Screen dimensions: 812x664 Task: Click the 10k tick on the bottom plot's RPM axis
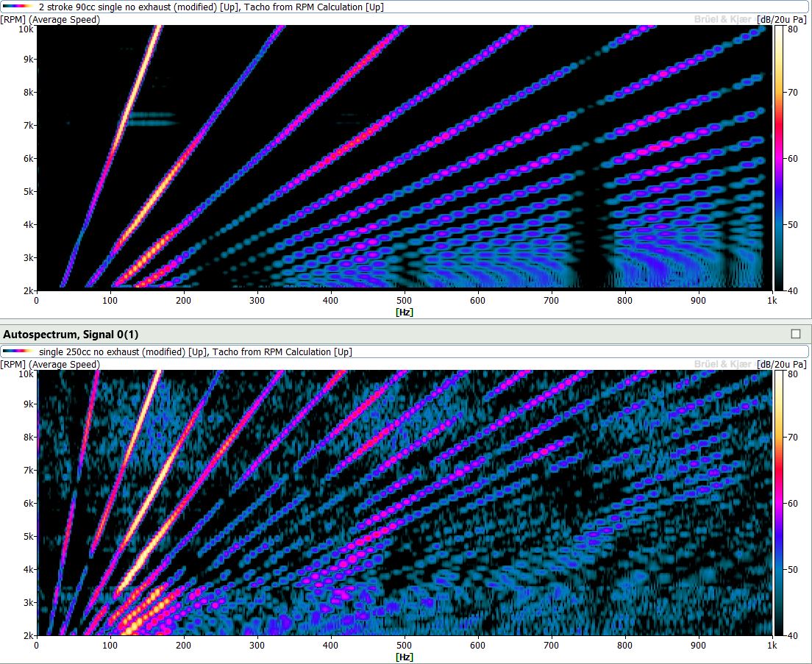[x=25, y=374]
